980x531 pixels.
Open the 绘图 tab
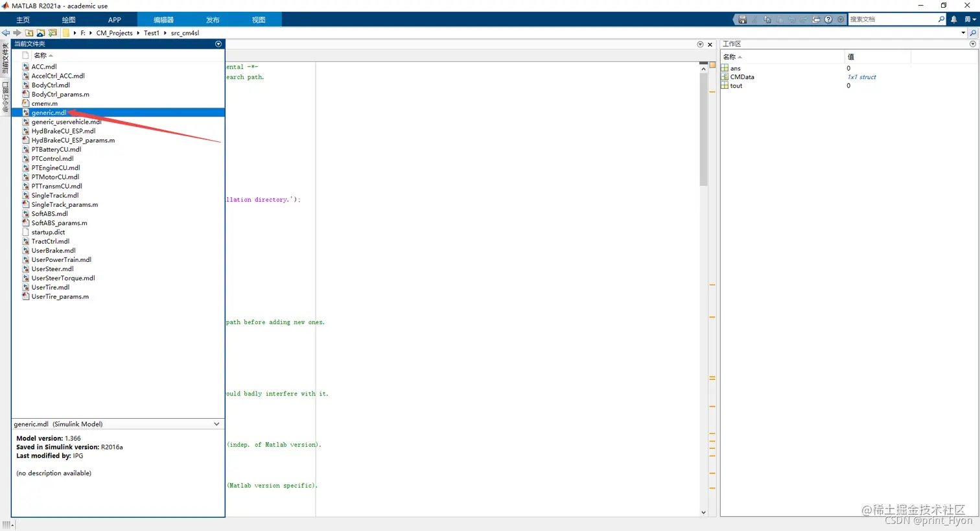pos(69,19)
